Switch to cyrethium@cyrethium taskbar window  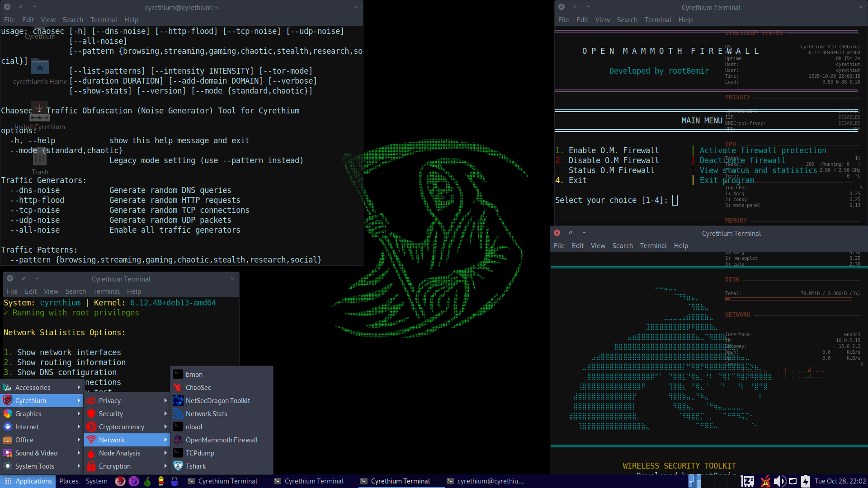tap(486, 481)
